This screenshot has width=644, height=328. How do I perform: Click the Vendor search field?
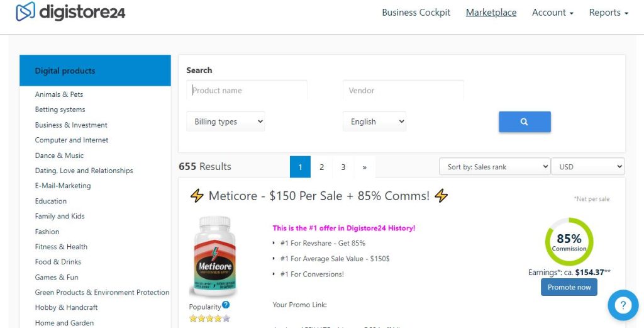pyautogui.click(x=403, y=91)
